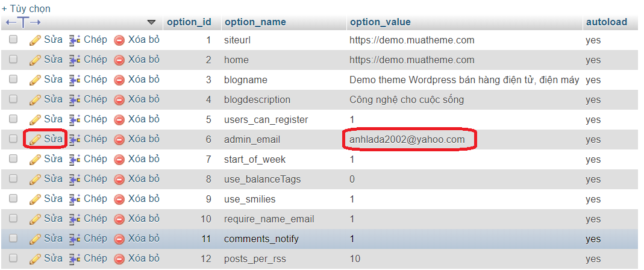Click the copy icon for start_of_week row
Screen dimensions: 644x270
tap(75, 160)
